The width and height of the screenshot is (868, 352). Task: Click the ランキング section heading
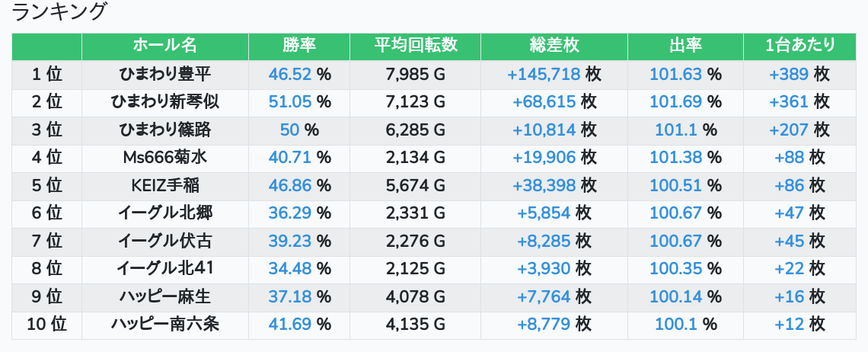(x=59, y=11)
